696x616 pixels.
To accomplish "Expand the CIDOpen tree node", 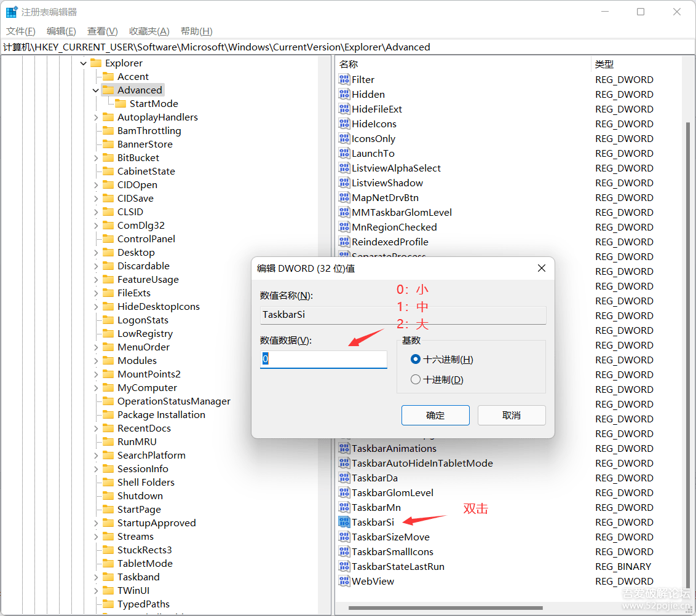I will [96, 185].
